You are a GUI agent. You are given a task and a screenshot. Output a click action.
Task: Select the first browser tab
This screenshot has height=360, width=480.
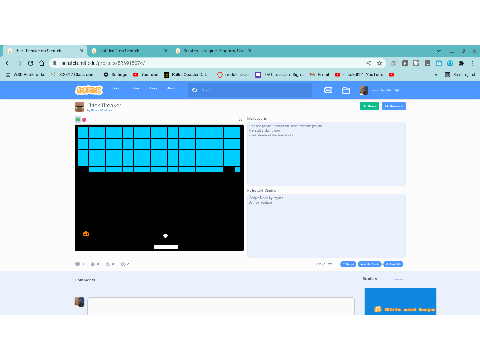click(45, 51)
